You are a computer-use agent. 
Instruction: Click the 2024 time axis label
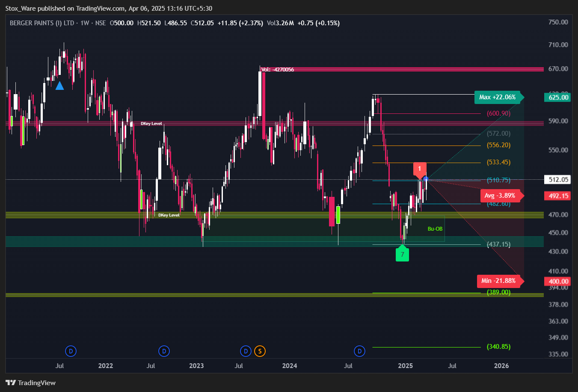click(290, 366)
